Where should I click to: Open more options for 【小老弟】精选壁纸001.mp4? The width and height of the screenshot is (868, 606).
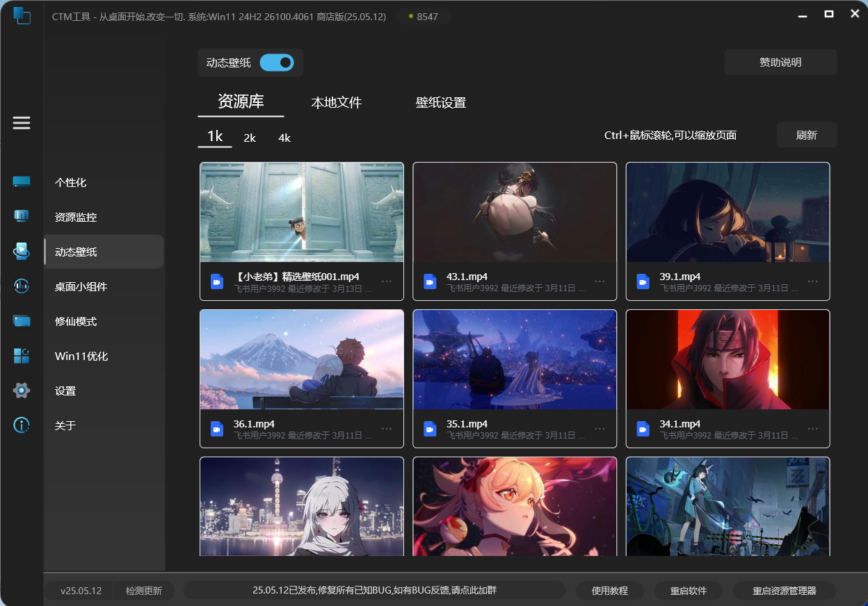[x=387, y=281]
